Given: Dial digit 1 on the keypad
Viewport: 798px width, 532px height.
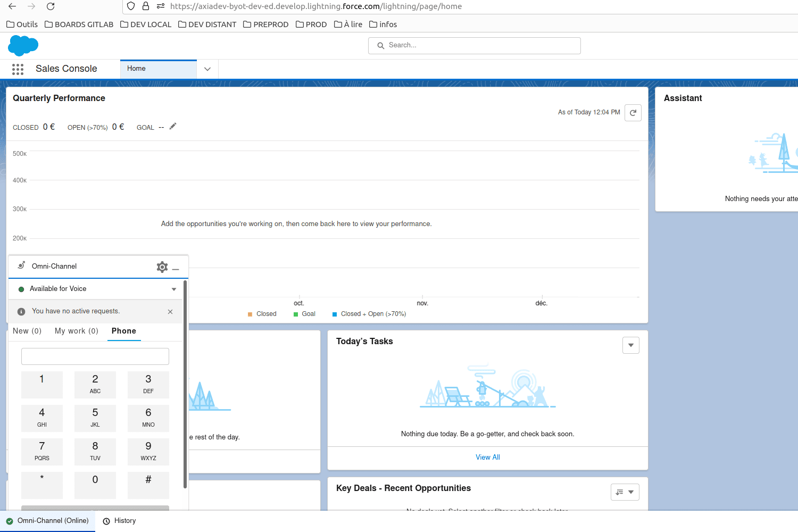Looking at the screenshot, I should 42,385.
